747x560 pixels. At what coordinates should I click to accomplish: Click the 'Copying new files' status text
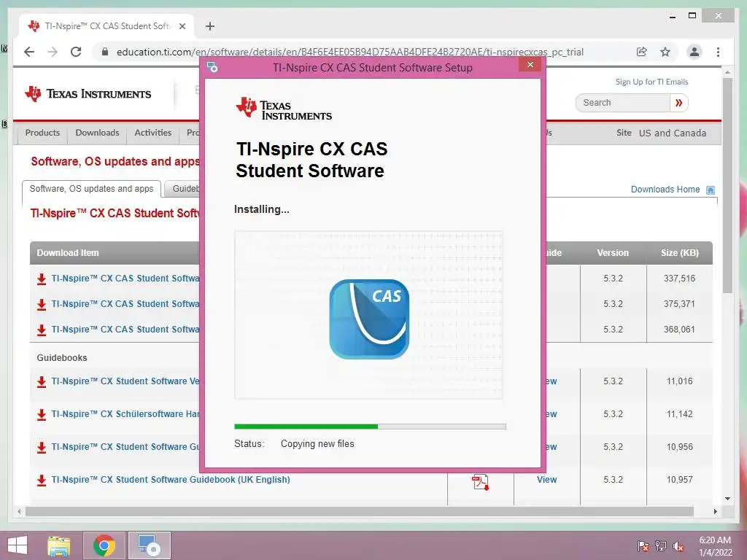(317, 444)
